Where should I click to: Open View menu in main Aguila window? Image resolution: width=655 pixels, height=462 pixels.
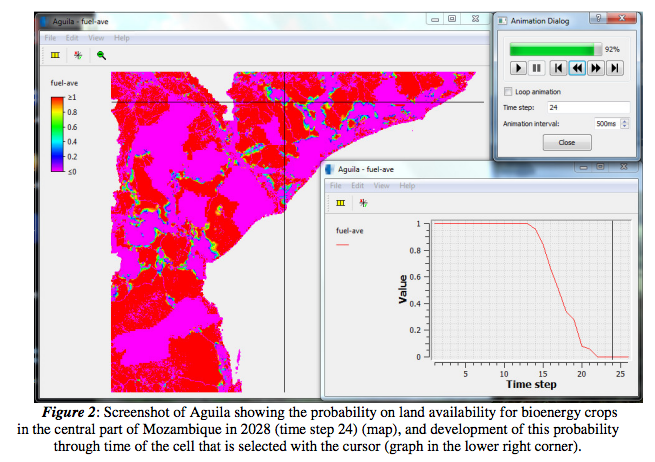96,38
